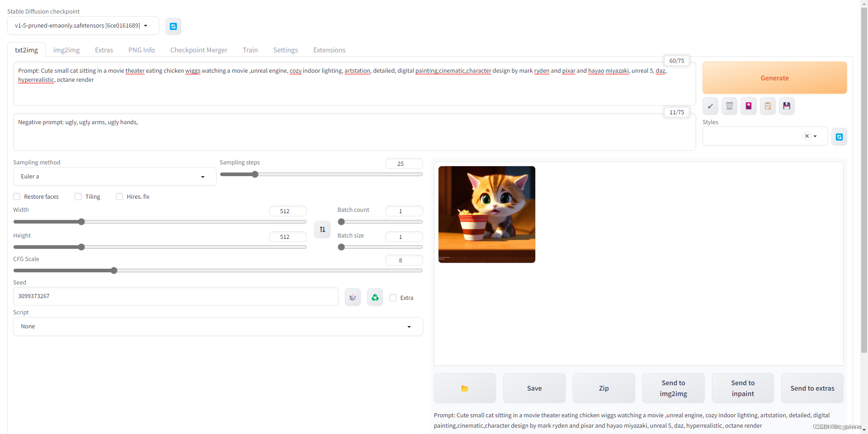Click the CFG Scale slider handle

[x=114, y=271]
